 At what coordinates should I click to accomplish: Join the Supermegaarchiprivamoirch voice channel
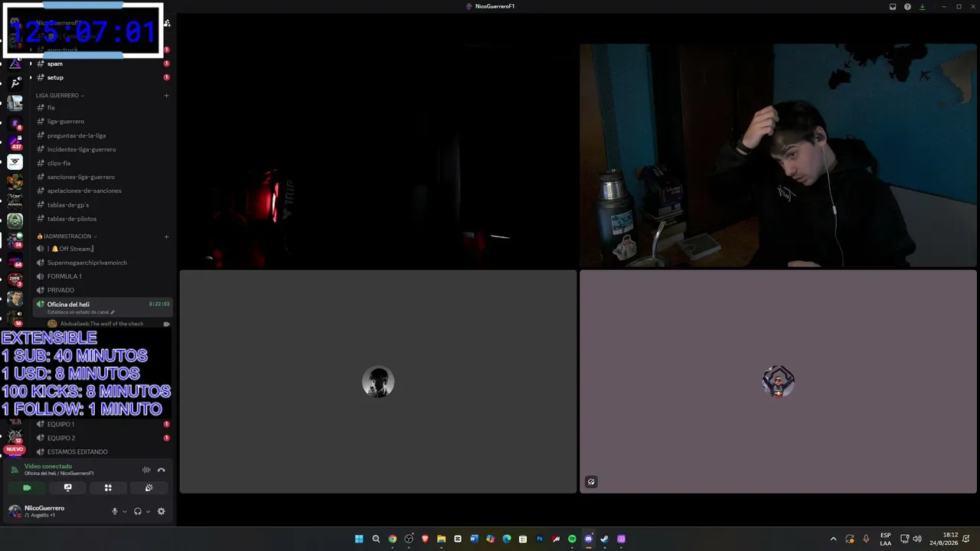click(101, 262)
